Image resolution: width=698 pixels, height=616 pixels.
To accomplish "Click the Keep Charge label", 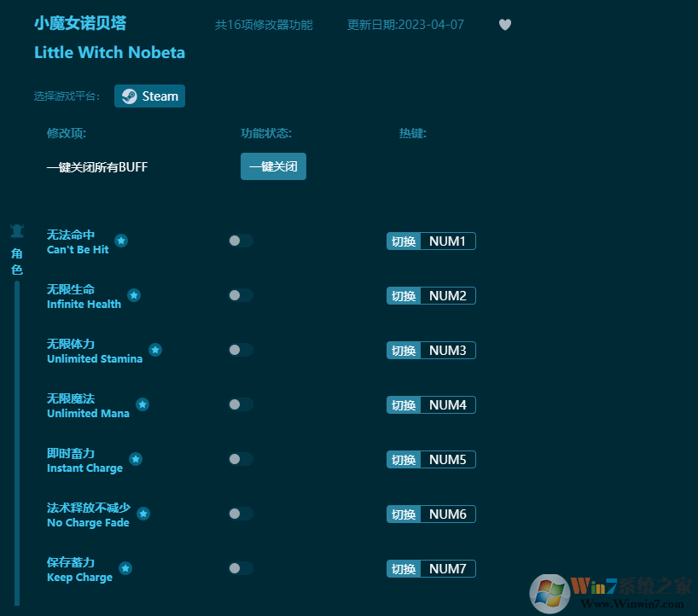I will pos(79,578).
